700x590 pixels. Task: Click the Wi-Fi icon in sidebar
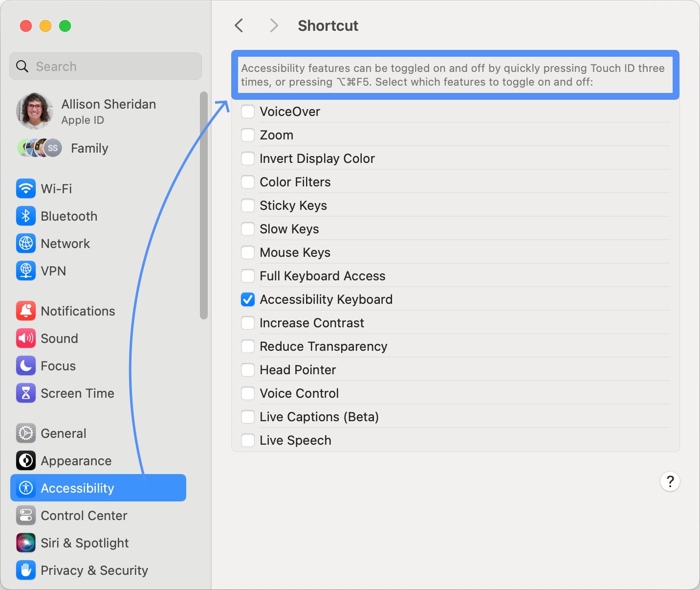pyautogui.click(x=26, y=188)
